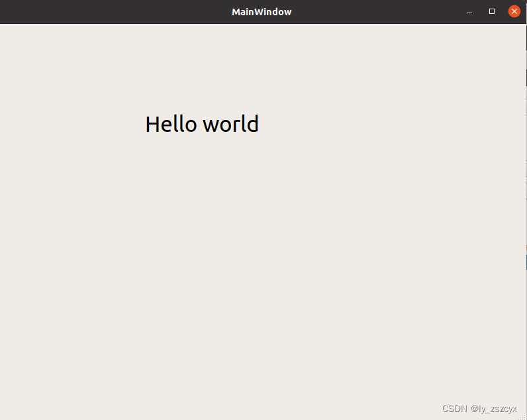This screenshot has width=527, height=420.
Task: Close the MainWindow window
Action: click(514, 11)
